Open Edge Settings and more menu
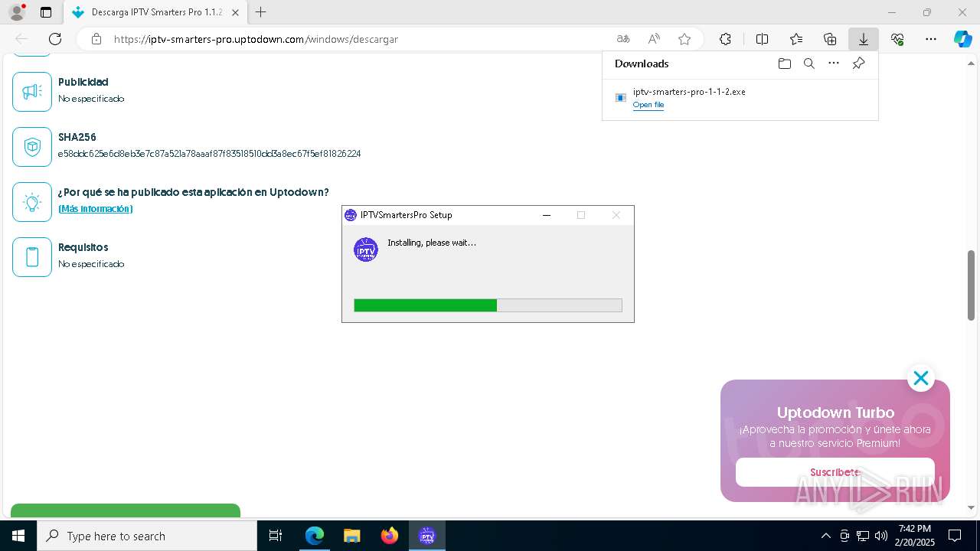Screen dimensions: 980x551 point(931,39)
